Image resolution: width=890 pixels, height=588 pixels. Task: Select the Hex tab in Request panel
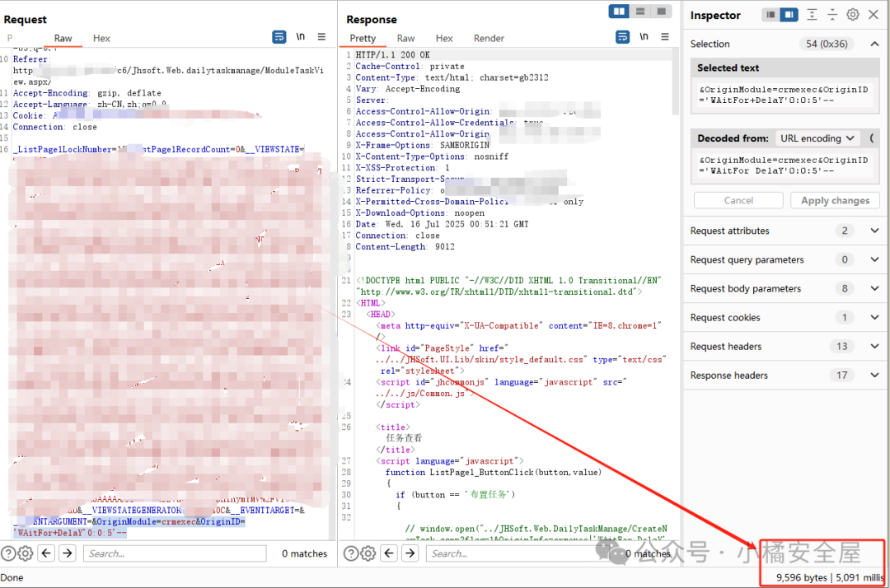click(101, 38)
